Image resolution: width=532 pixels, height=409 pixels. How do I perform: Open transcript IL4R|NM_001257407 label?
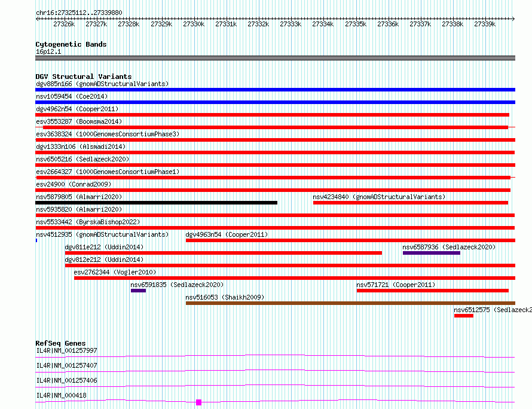point(66,365)
